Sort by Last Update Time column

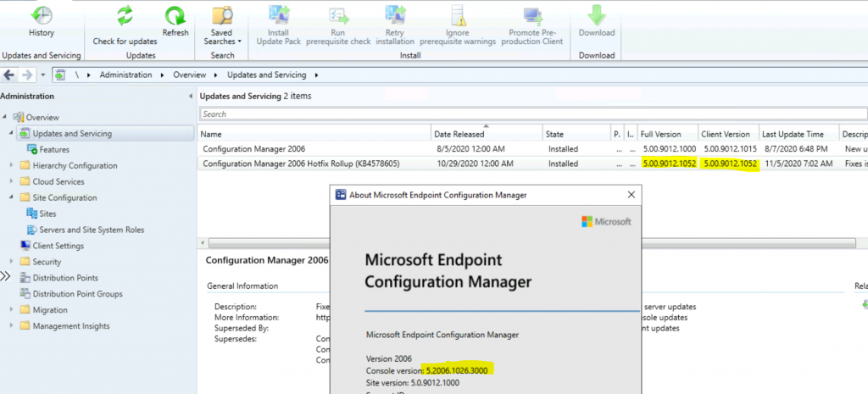click(798, 134)
